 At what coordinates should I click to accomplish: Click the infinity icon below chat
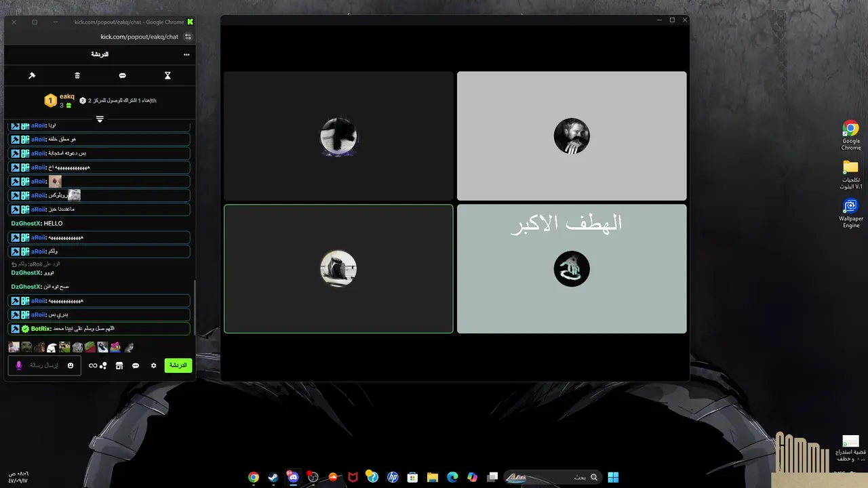point(93,365)
